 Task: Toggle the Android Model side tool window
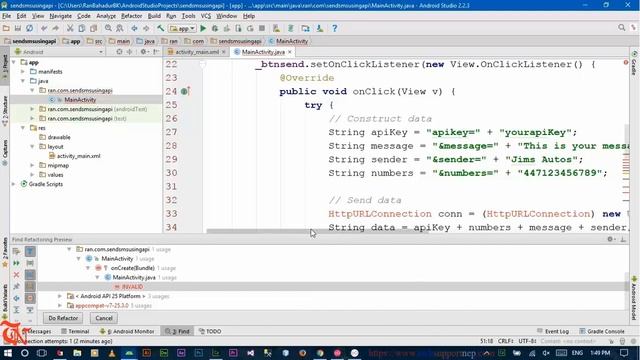[x=634, y=298]
